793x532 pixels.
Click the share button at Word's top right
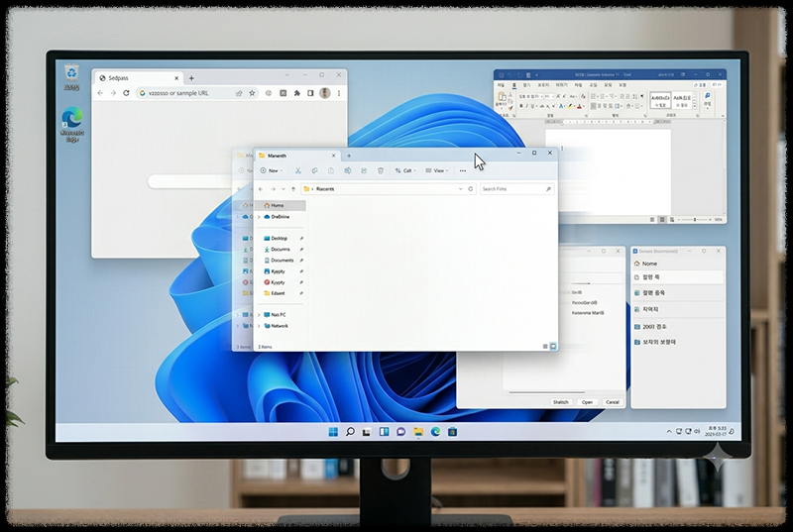tap(701, 85)
